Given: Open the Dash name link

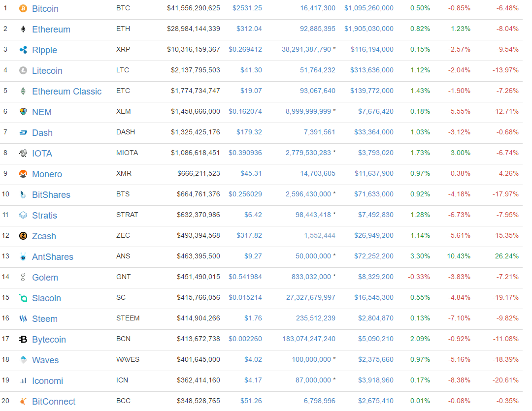Looking at the screenshot, I should pyautogui.click(x=42, y=133).
